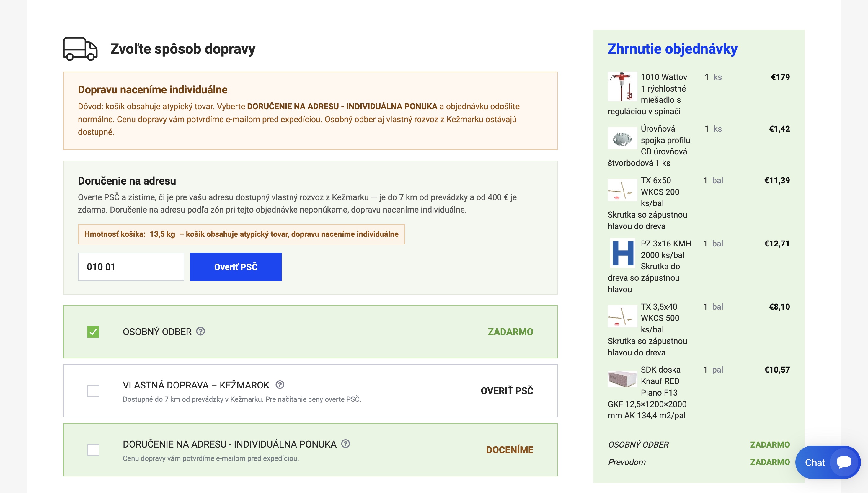
Task: Click the PSČ input field with 010 01
Action: (x=131, y=267)
